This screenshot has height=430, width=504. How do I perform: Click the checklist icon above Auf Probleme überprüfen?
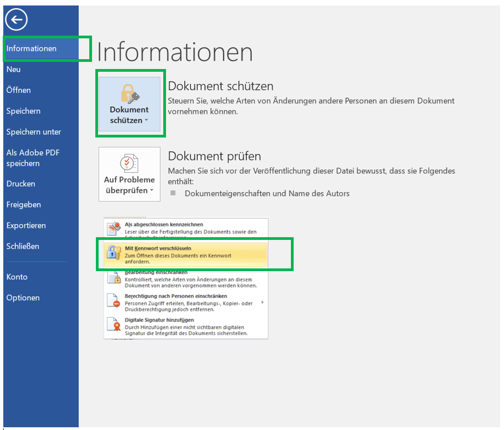click(x=129, y=163)
